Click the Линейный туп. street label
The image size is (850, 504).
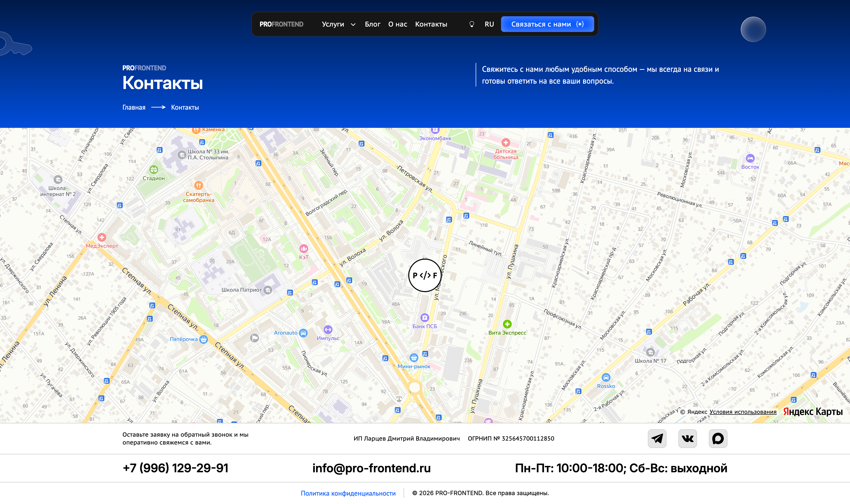[x=485, y=248]
